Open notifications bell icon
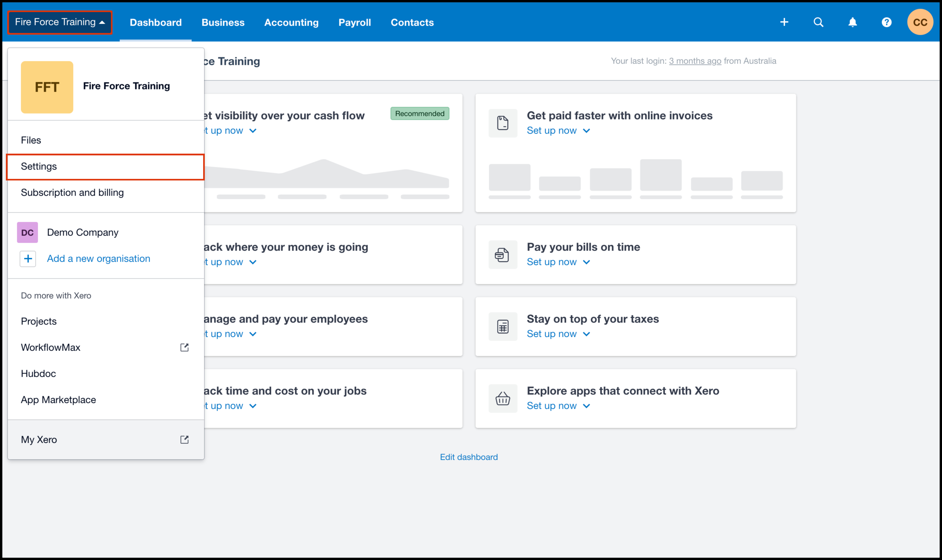The height and width of the screenshot is (560, 942). (x=852, y=22)
